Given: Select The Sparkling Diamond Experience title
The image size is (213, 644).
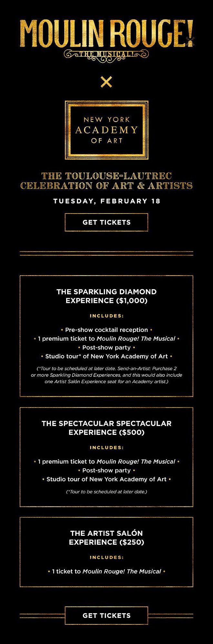Looking at the screenshot, I should pos(107,296).
